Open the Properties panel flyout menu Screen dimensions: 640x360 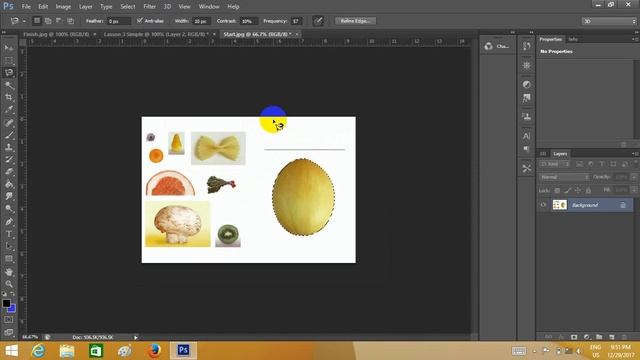point(635,39)
